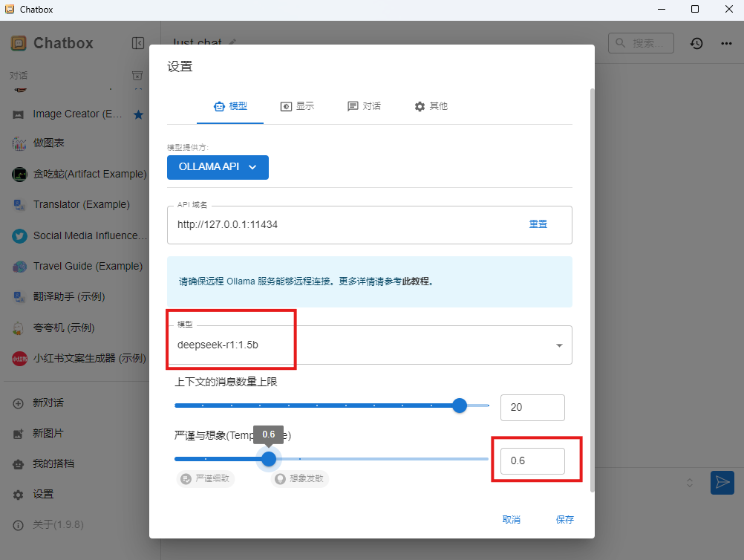The height and width of the screenshot is (560, 744).
Task: Click the blue send message icon
Action: [722, 483]
